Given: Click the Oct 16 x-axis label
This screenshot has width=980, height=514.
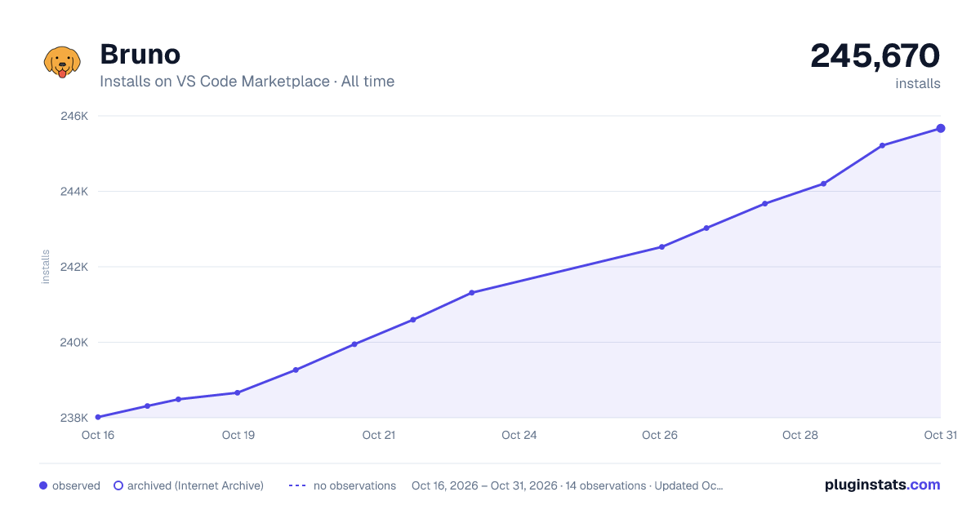Looking at the screenshot, I should [x=98, y=435].
